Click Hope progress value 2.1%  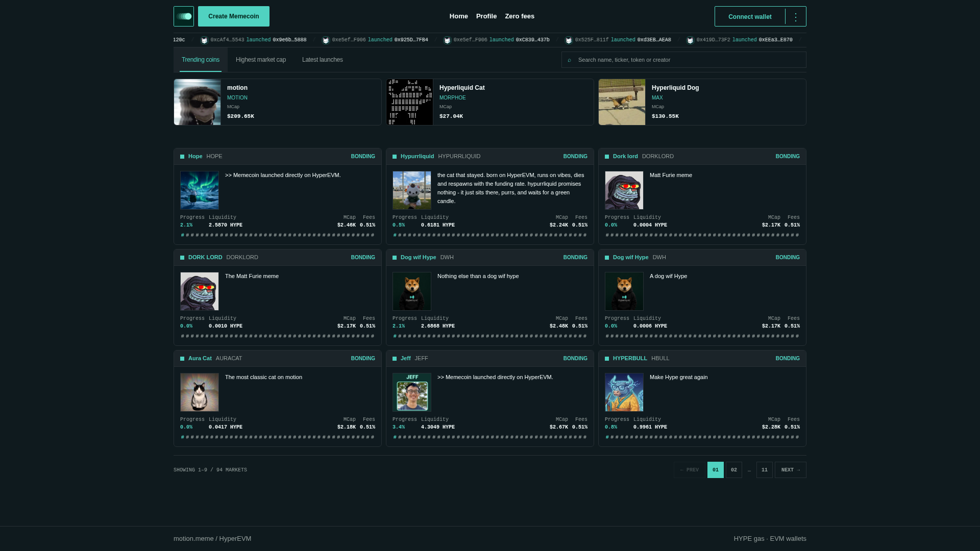(x=186, y=226)
